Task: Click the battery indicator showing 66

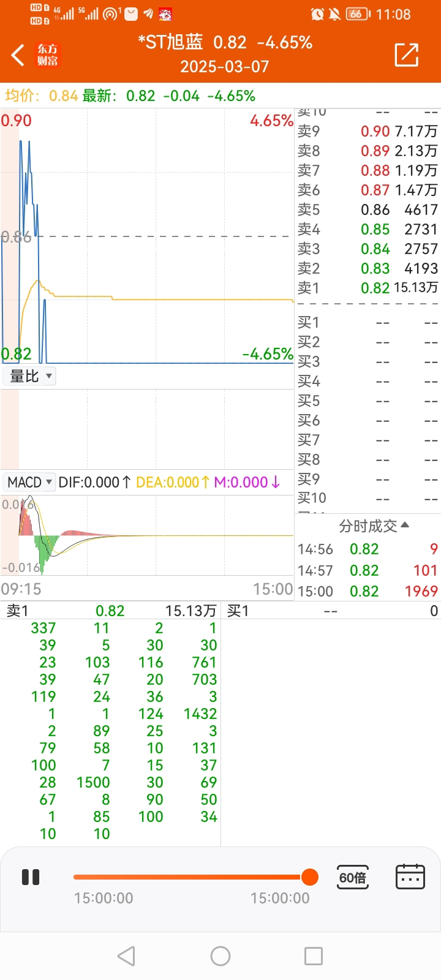Action: [x=358, y=14]
